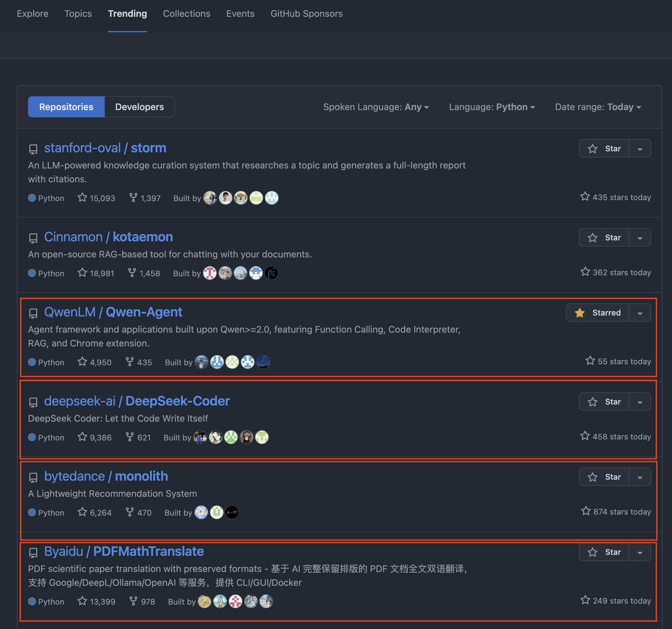
Task: Click the second contributor avatar of storm
Action: click(x=225, y=198)
